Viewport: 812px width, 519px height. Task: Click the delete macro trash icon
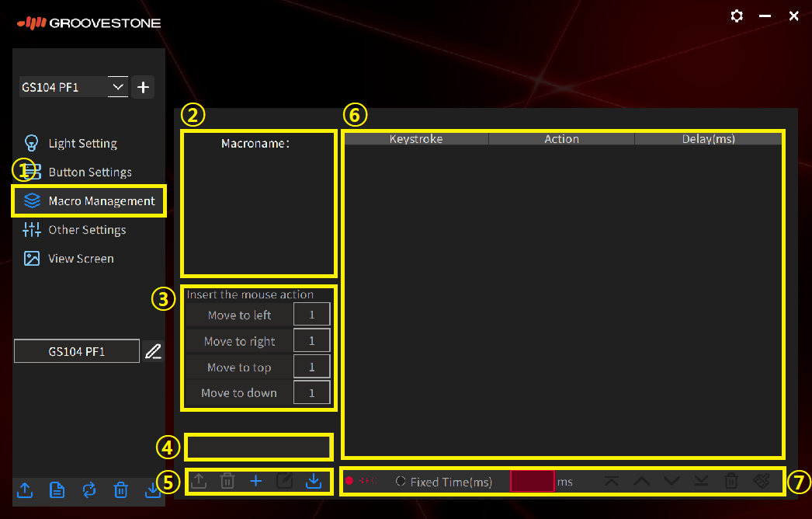coord(227,482)
